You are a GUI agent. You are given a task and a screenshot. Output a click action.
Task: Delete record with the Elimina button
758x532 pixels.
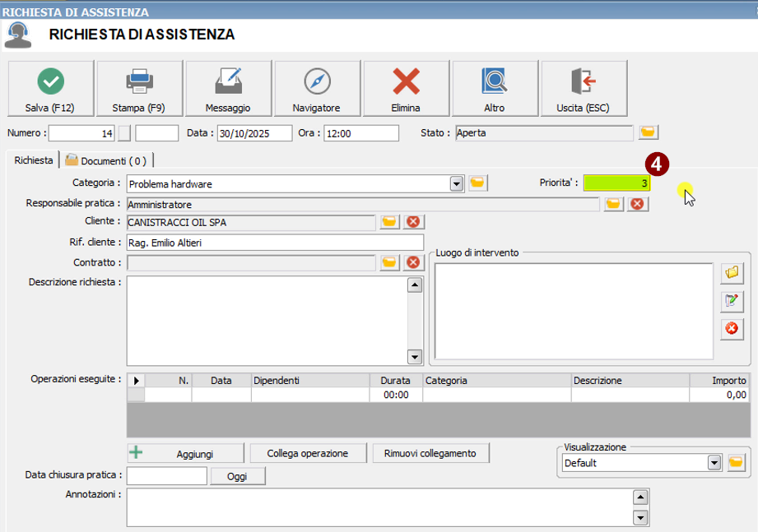pos(406,89)
